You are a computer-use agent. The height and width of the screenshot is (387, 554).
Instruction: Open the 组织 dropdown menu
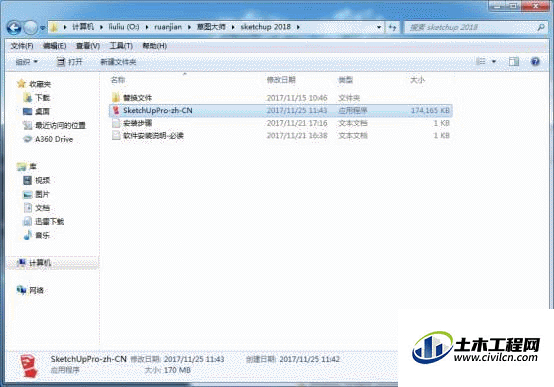(x=26, y=62)
